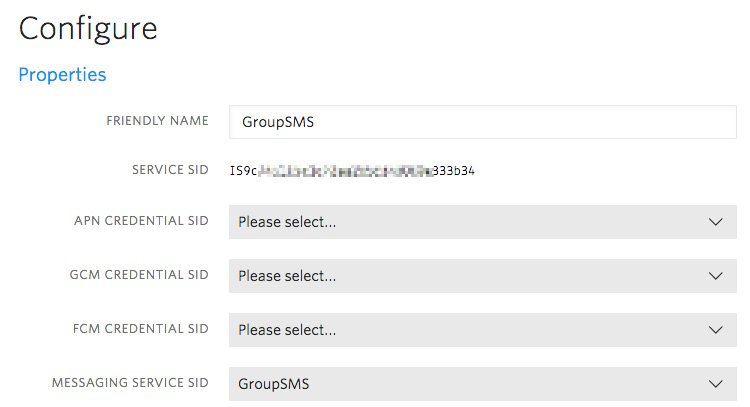
Task: Click the chevron arrow on GCM Credential SID dropdown
Action: [715, 276]
